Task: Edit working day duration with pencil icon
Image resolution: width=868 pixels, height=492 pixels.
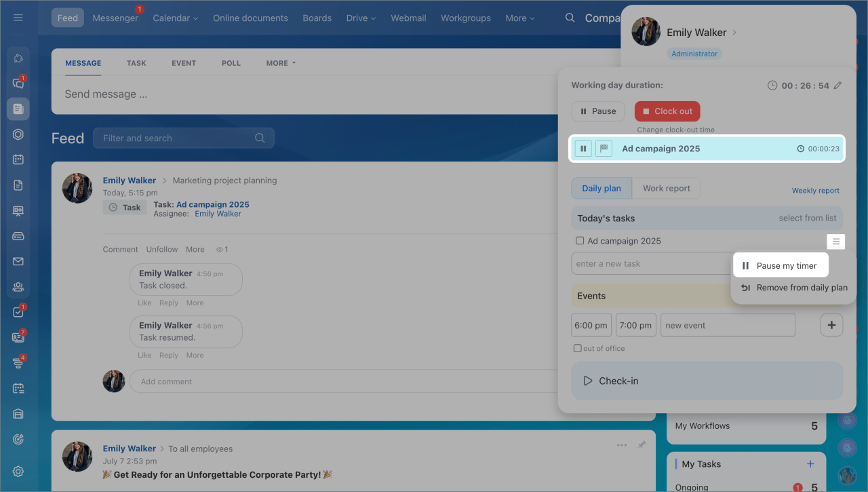Action: pyautogui.click(x=837, y=86)
